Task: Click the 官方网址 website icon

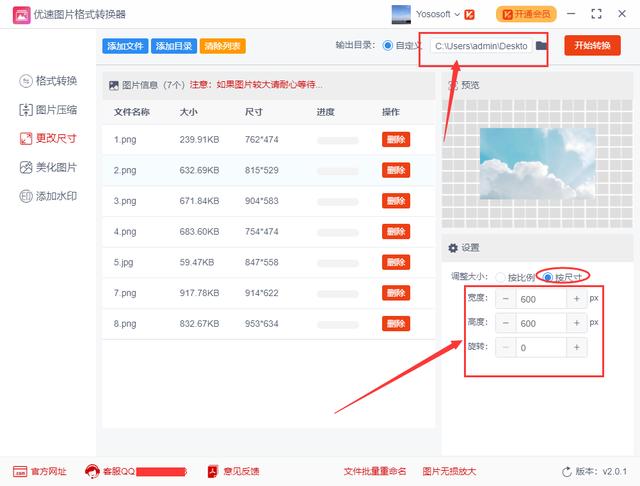Action: 20,471
